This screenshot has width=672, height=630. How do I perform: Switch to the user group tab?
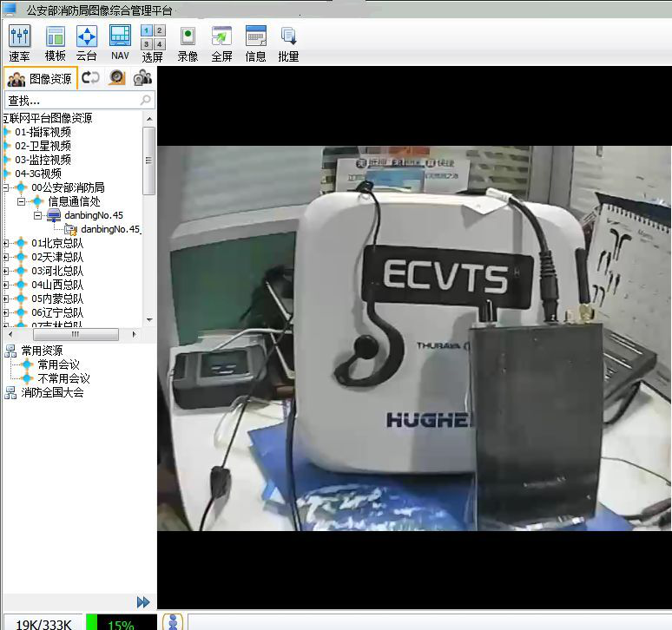coord(142,77)
